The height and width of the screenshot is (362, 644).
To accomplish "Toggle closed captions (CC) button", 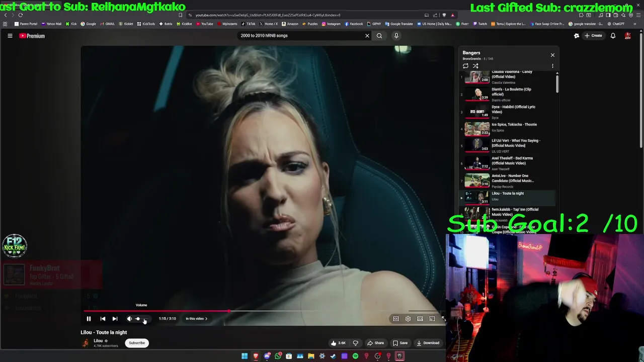I will (396, 319).
